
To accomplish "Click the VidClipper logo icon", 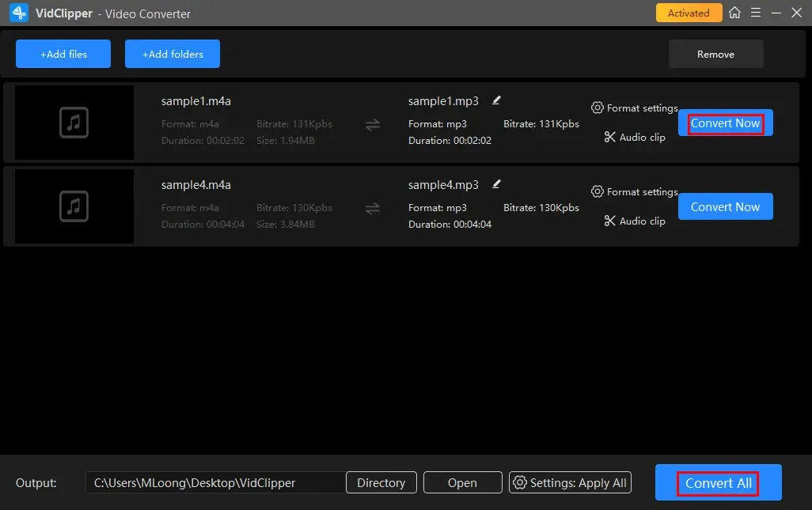I will coord(19,13).
